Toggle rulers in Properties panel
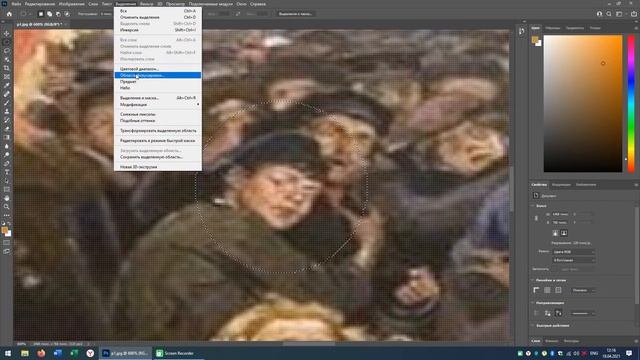Image resolution: width=640 pixels, height=360 pixels. 536,290
